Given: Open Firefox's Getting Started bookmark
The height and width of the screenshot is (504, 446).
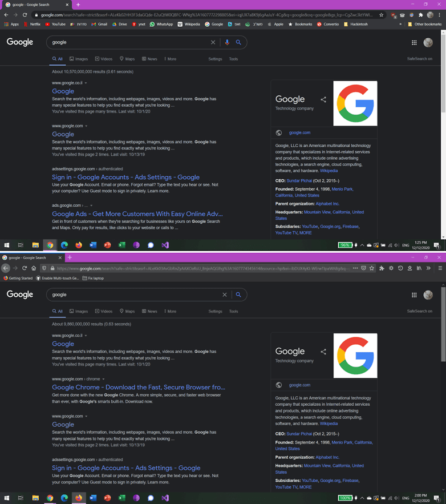Looking at the screenshot, I should 18,279.
